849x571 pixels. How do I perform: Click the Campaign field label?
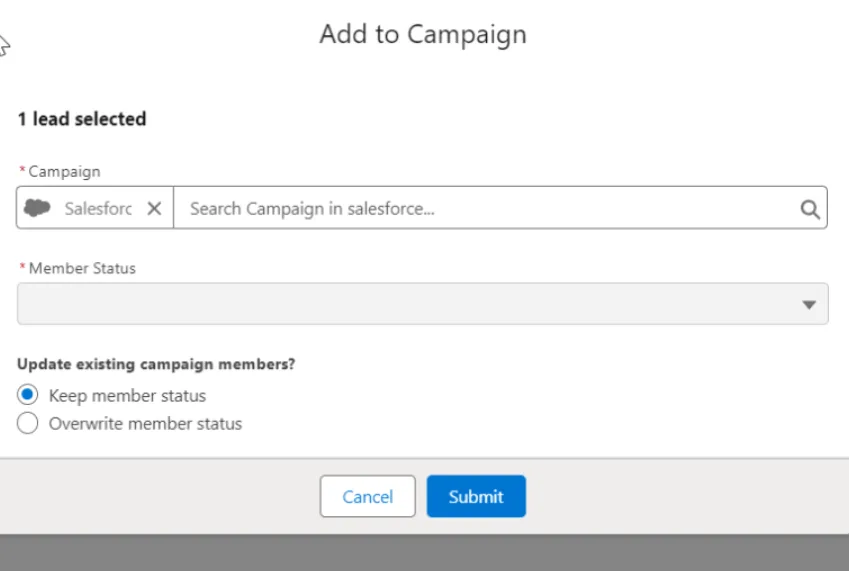tap(64, 172)
